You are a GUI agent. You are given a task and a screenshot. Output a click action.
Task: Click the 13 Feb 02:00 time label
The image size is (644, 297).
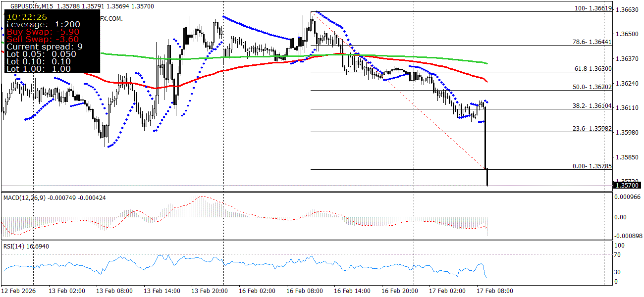click(x=66, y=291)
